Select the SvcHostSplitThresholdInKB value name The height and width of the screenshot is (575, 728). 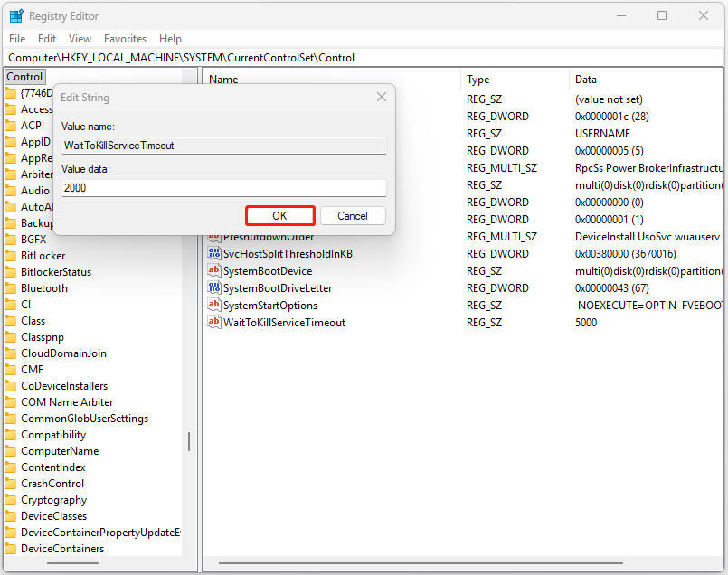[288, 254]
